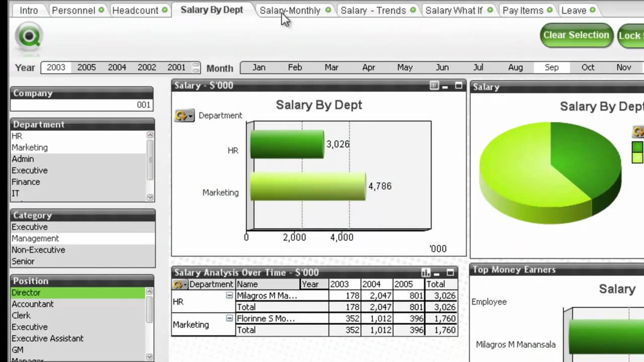Click the QlikView logo icon
The image size is (644, 362).
[29, 37]
